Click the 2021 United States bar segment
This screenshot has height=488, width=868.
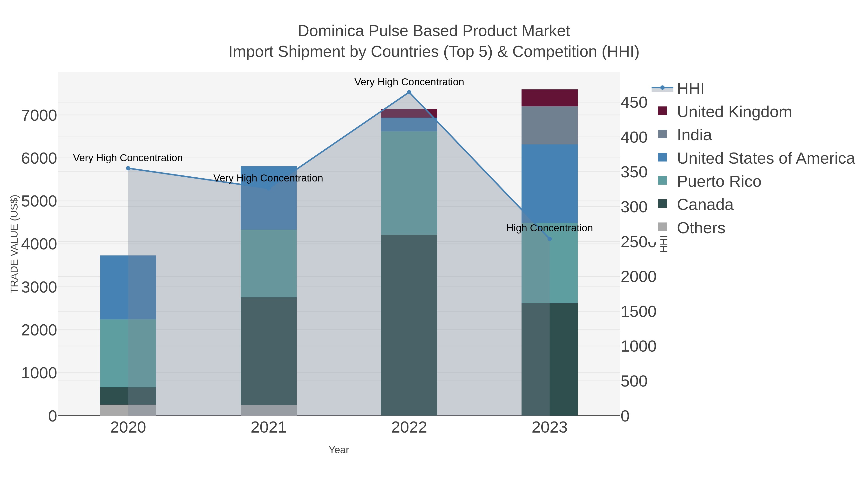[x=269, y=198]
